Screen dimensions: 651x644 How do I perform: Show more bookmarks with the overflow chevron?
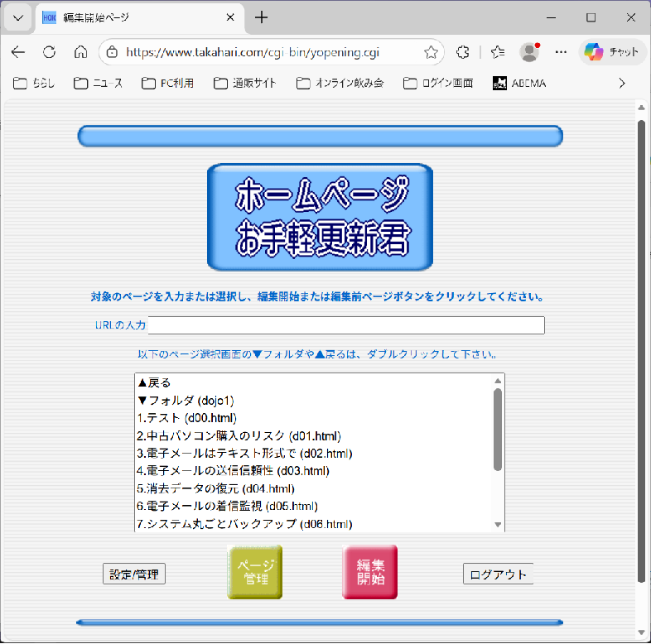pyautogui.click(x=622, y=83)
